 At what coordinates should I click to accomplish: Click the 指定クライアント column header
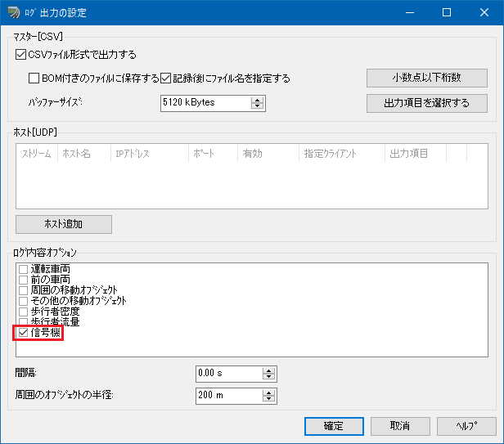342,154
